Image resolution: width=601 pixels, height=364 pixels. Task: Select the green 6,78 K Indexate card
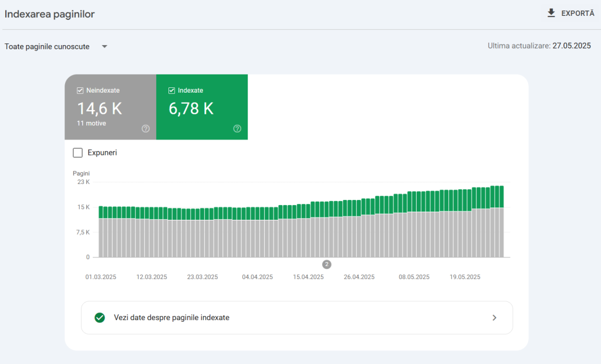(201, 108)
